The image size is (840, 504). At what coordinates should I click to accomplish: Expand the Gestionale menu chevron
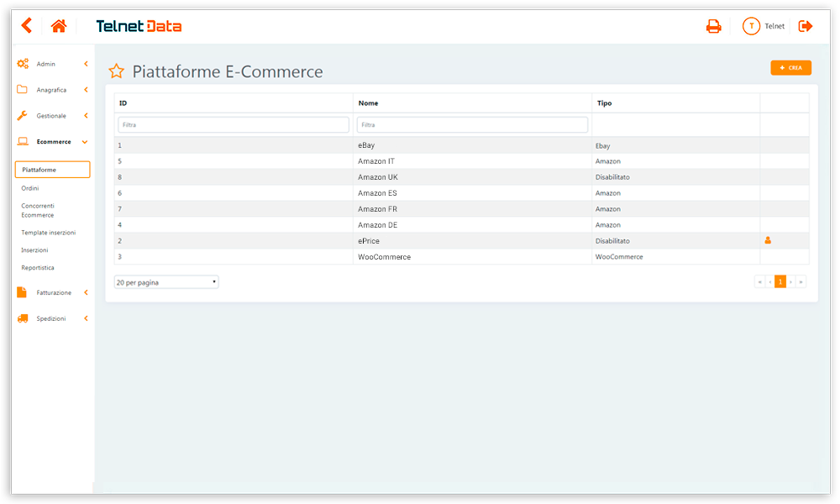tap(86, 115)
